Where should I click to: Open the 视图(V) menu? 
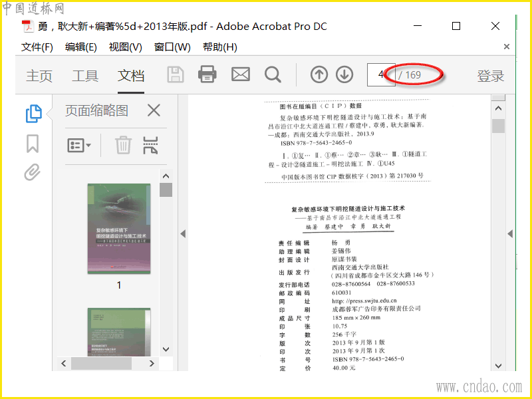[125, 47]
